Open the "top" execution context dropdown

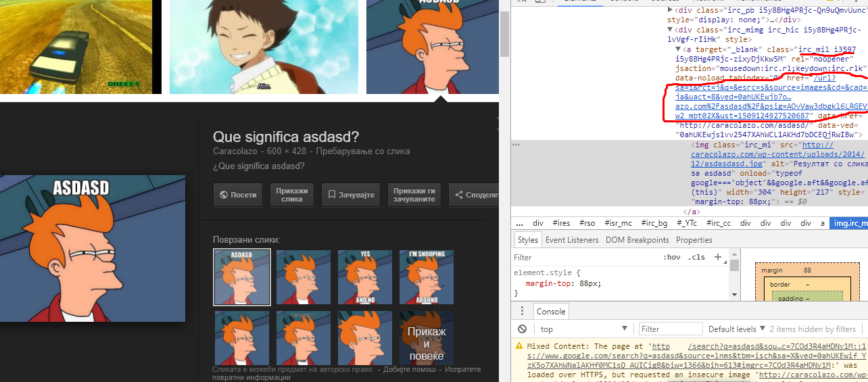583,329
